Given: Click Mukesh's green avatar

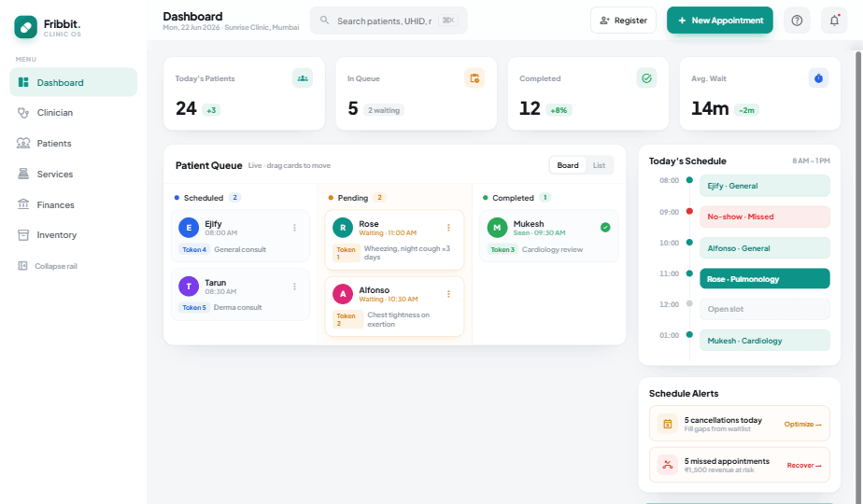Looking at the screenshot, I should tap(497, 228).
